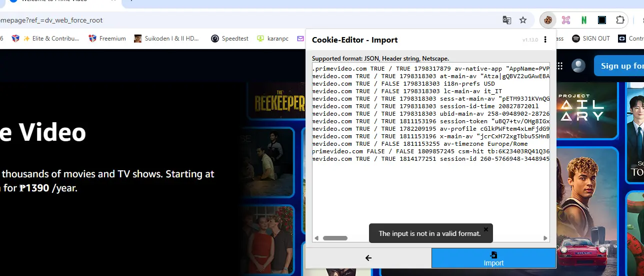Screen dimensions: 644x276
Task: Click the pink screenshot-capture extension icon
Action: pyautogui.click(x=566, y=20)
